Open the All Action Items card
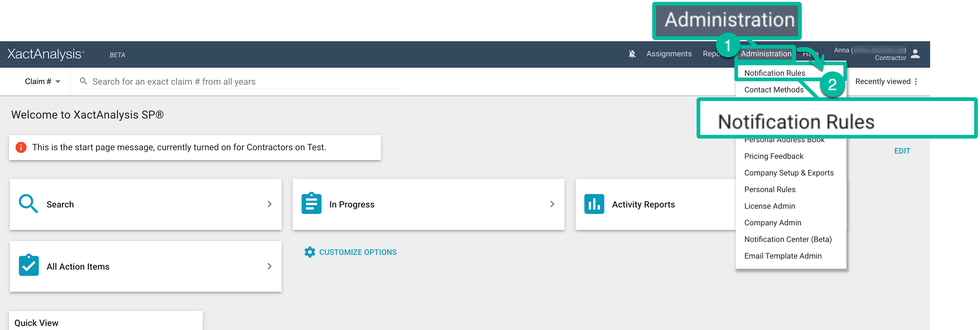Viewport: 980px width, 330px height. pyautogui.click(x=145, y=267)
